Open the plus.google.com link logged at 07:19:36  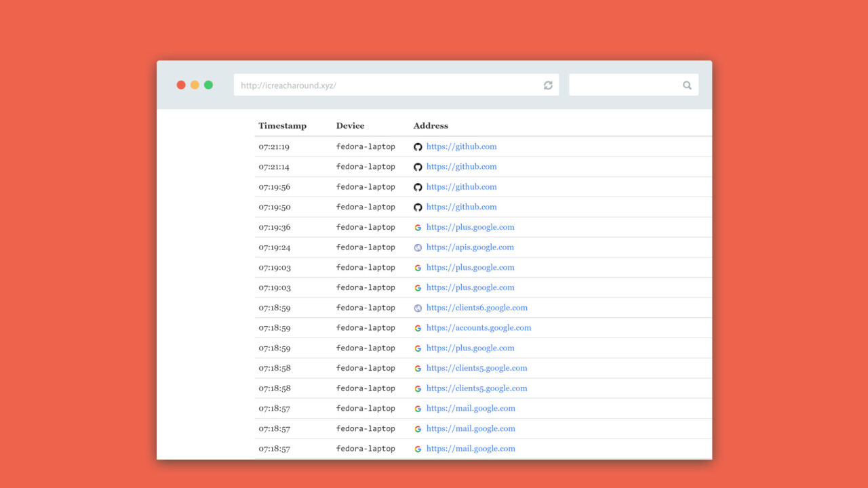(x=470, y=227)
